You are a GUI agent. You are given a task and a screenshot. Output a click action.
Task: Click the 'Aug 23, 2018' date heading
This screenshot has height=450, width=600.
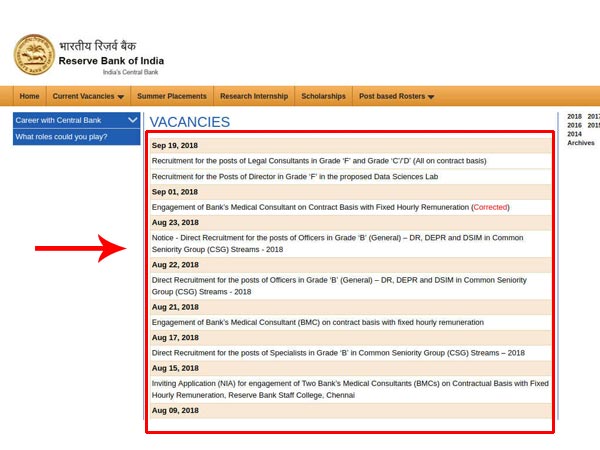[x=175, y=222]
